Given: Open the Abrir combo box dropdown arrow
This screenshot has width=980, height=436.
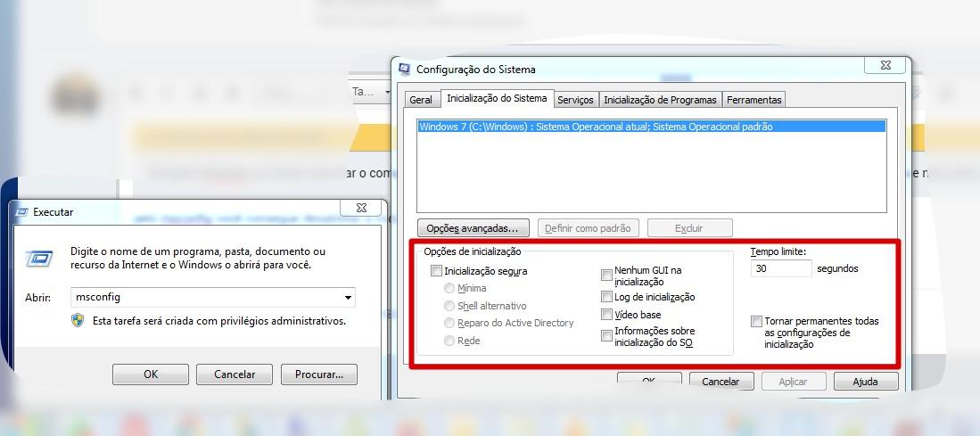Looking at the screenshot, I should pyautogui.click(x=348, y=297).
